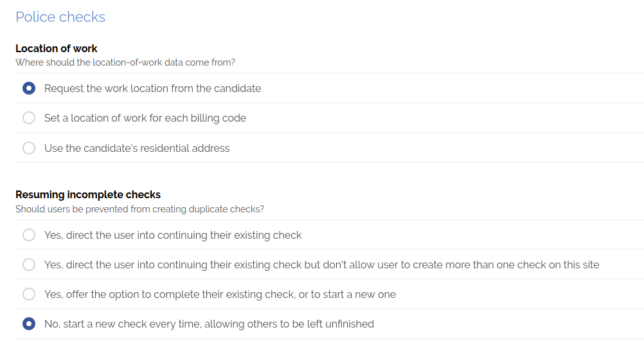Click label text ending 'more than one check on this site'
Image resolution: width=644 pixels, height=352 pixels.
tap(321, 264)
